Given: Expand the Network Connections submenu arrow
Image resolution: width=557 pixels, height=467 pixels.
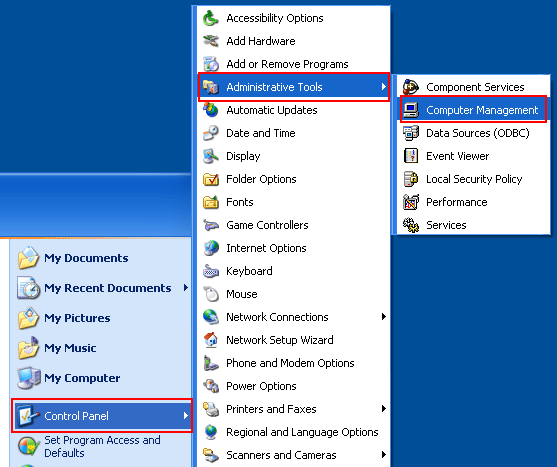Looking at the screenshot, I should (x=383, y=317).
